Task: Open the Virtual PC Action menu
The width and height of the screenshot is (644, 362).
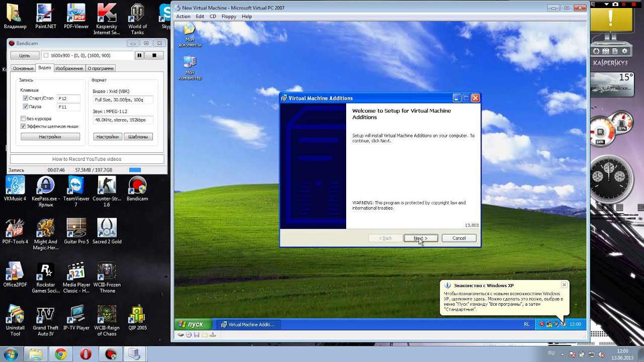Action: [183, 16]
